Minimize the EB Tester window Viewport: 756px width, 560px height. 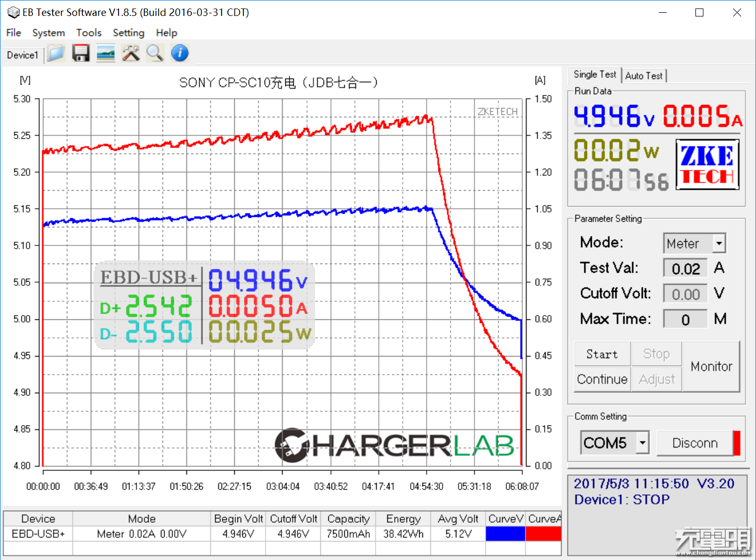tap(662, 12)
